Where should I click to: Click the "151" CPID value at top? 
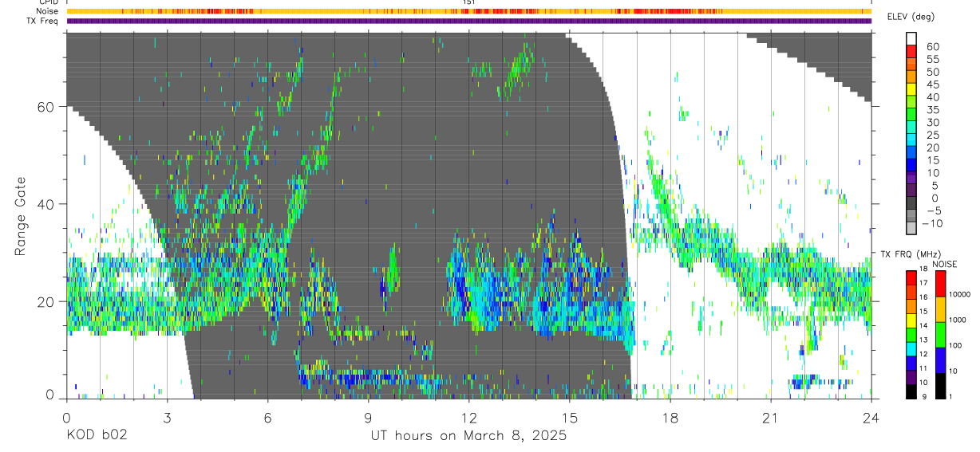[x=469, y=2]
